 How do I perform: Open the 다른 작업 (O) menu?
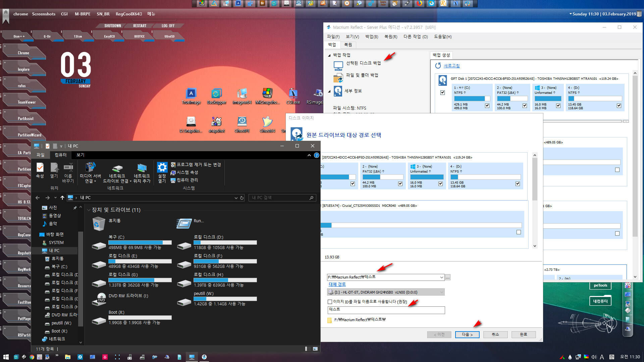(x=416, y=37)
